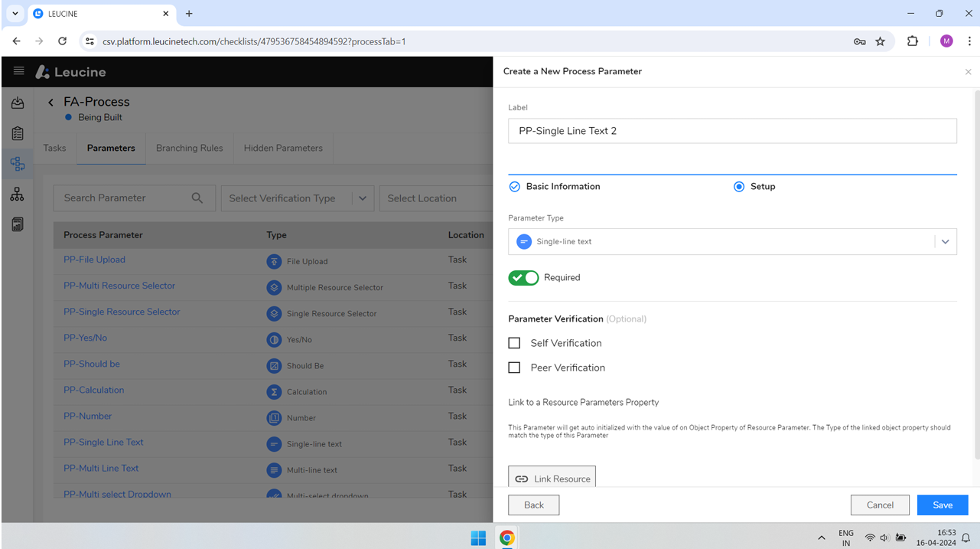The height and width of the screenshot is (549, 980).
Task: Open the hamburger menu next to Leucine logo
Action: (x=18, y=71)
